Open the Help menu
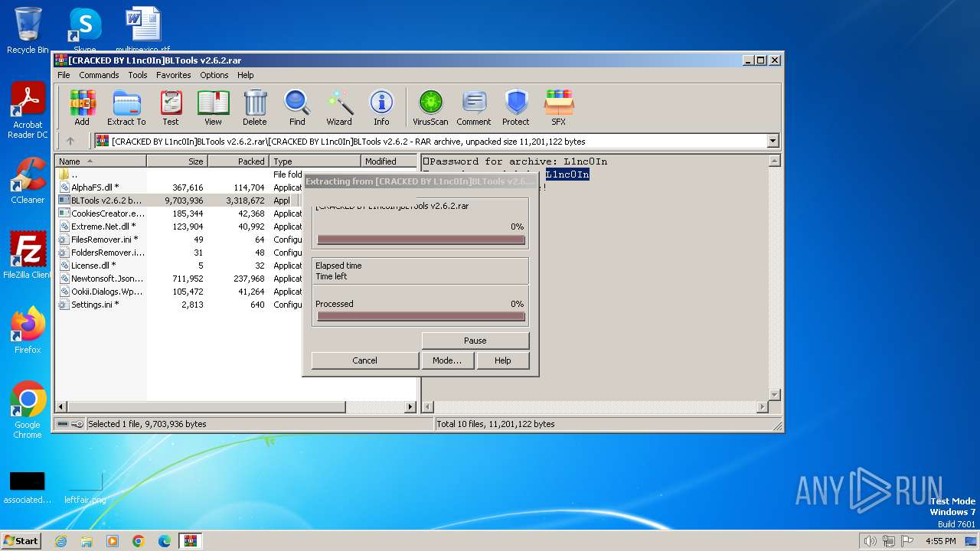Image resolution: width=980 pixels, height=551 pixels. [245, 75]
